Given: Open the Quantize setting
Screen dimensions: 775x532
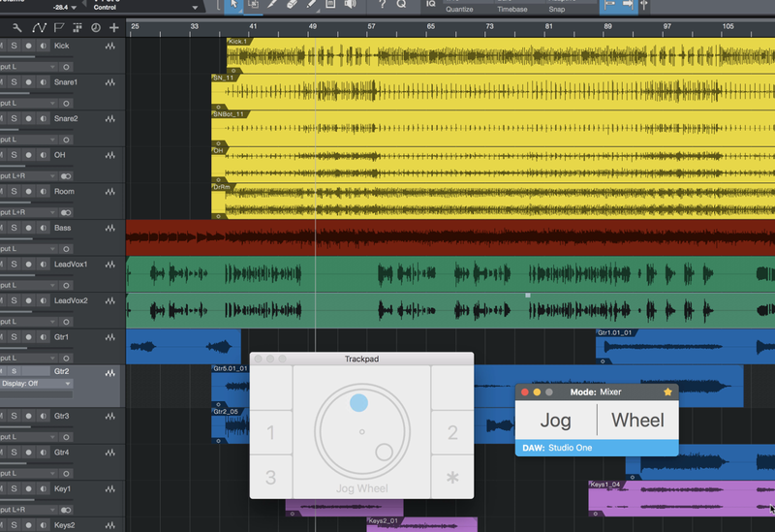Looking at the screenshot, I should pyautogui.click(x=459, y=9).
